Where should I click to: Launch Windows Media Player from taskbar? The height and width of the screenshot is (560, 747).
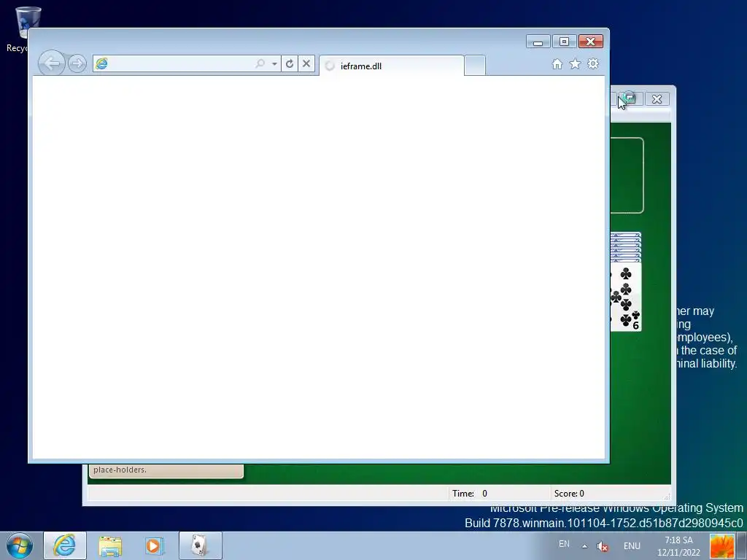pos(155,545)
